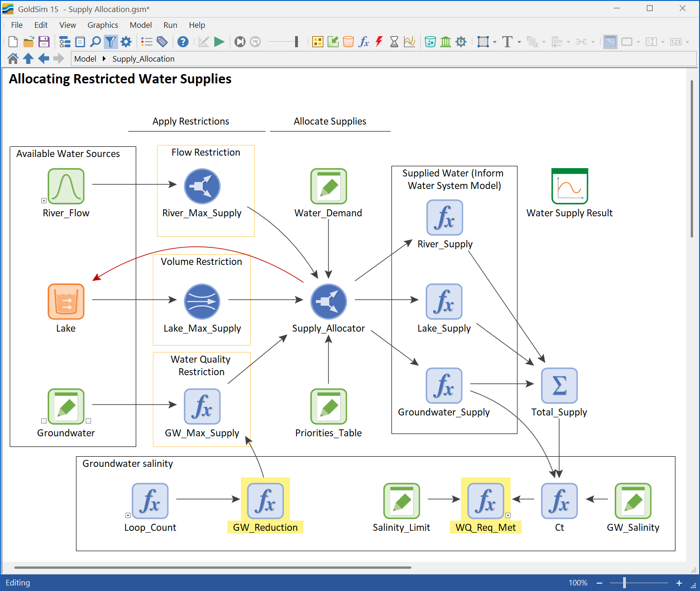This screenshot has width=700, height=591.
Task: Click the step-forward simulation button
Action: click(x=240, y=42)
